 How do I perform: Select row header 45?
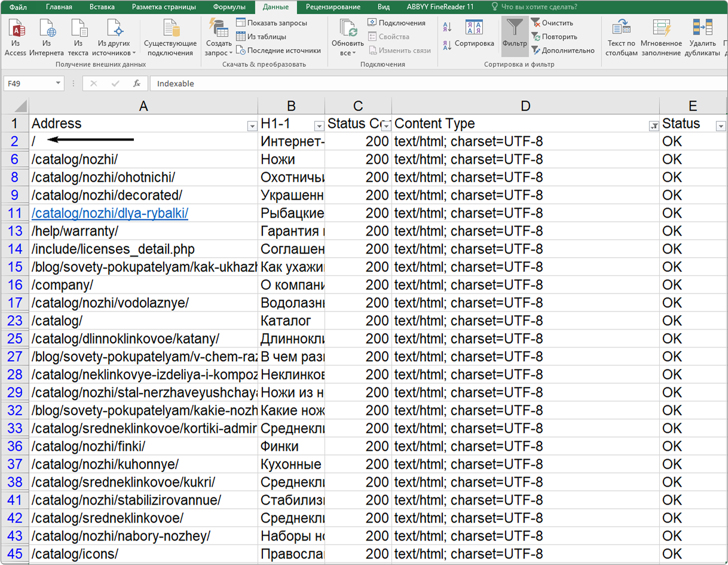tap(14, 554)
